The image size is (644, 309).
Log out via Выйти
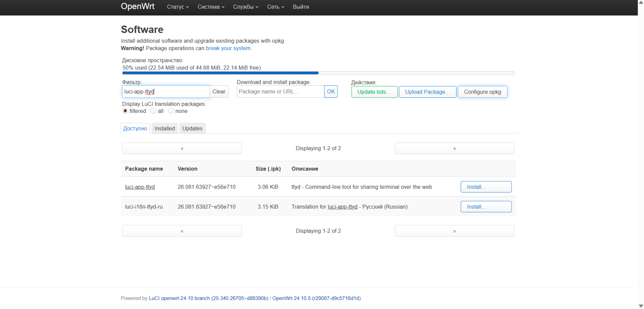tap(301, 7)
